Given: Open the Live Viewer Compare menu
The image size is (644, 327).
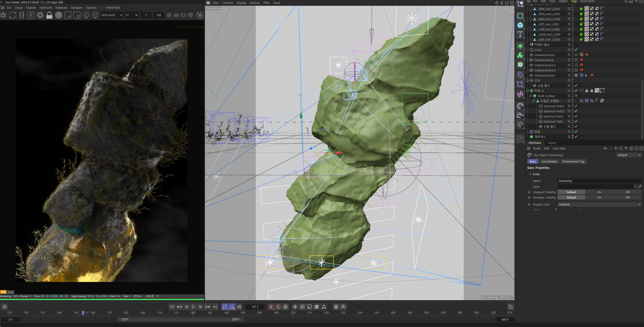Looking at the screenshot, I should tap(76, 8).
